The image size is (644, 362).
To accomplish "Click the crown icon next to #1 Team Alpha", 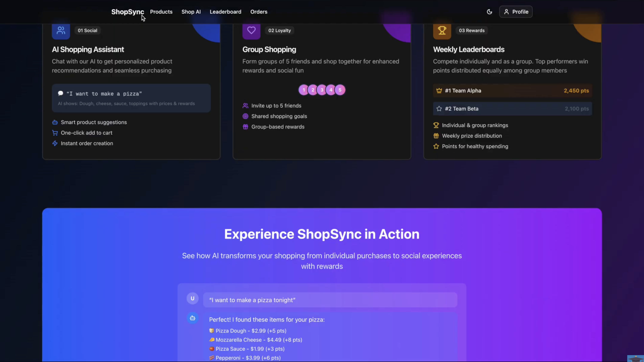I will 439,90.
